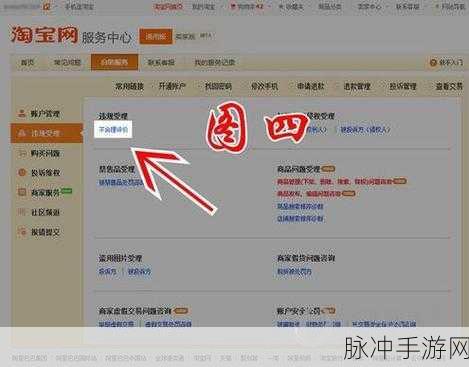Open the 申请退款 quick link
This screenshot has width=469, height=367.
point(311,86)
